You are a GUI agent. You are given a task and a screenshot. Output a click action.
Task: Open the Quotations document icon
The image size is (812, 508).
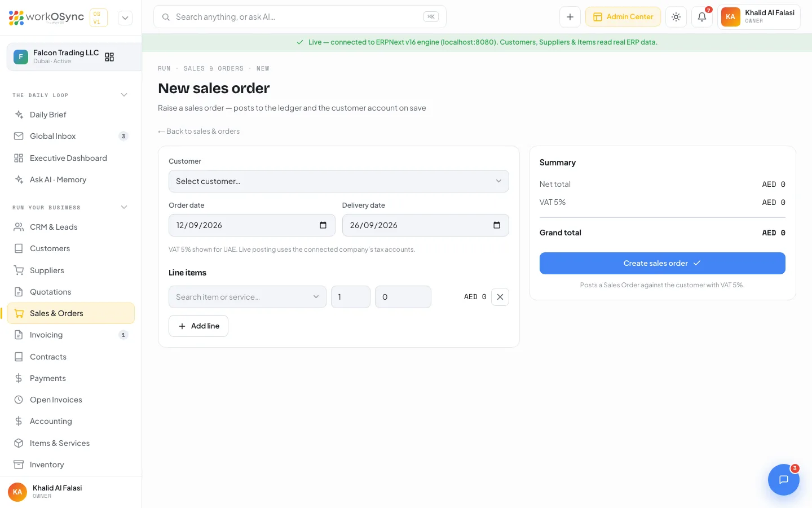(19, 292)
